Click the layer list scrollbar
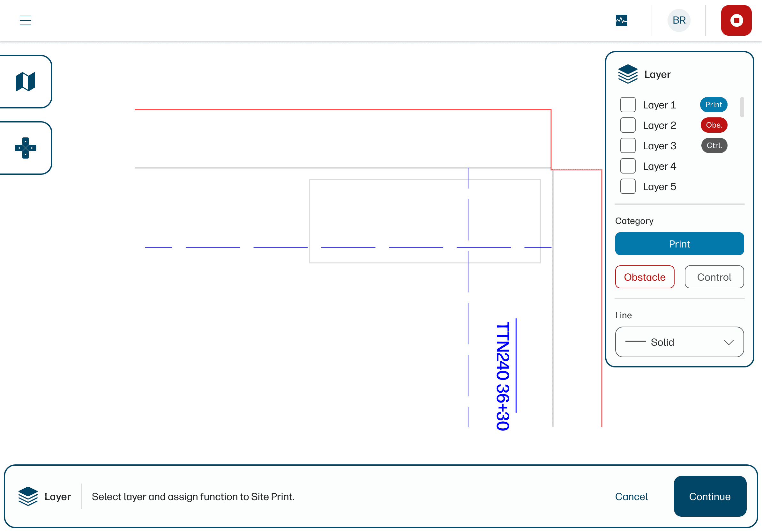Viewport: 762px width, 532px height. click(x=742, y=107)
